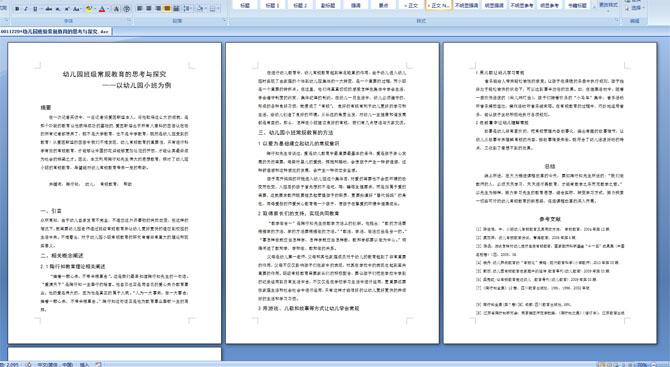Enable justified paragraph alignment
The height and width of the screenshot is (367, 670).
tap(167, 9)
